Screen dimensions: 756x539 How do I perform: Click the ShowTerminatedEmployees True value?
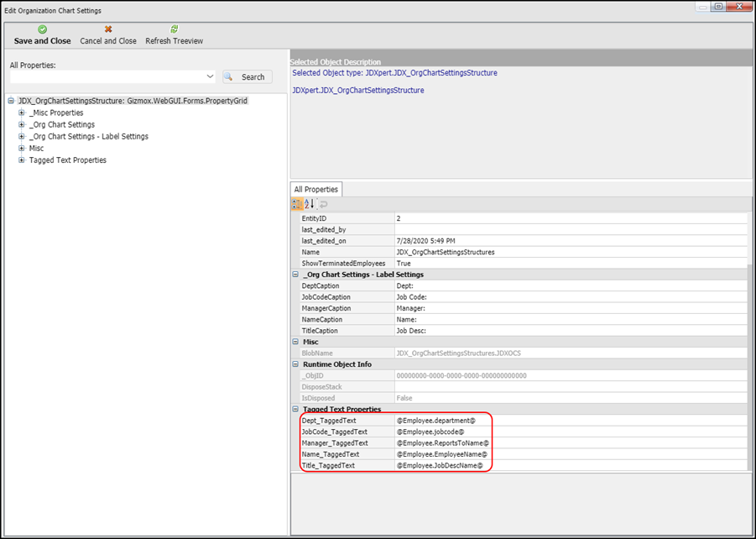569,264
